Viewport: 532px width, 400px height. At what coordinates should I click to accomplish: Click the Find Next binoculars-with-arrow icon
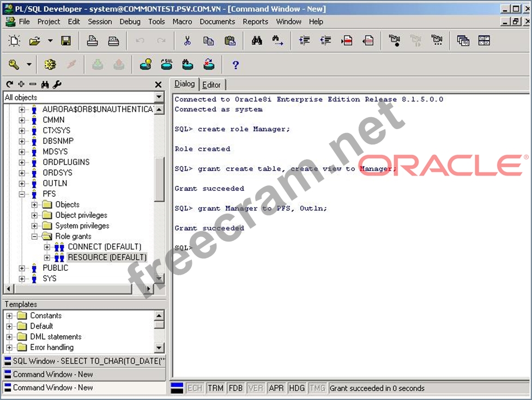tap(277, 41)
